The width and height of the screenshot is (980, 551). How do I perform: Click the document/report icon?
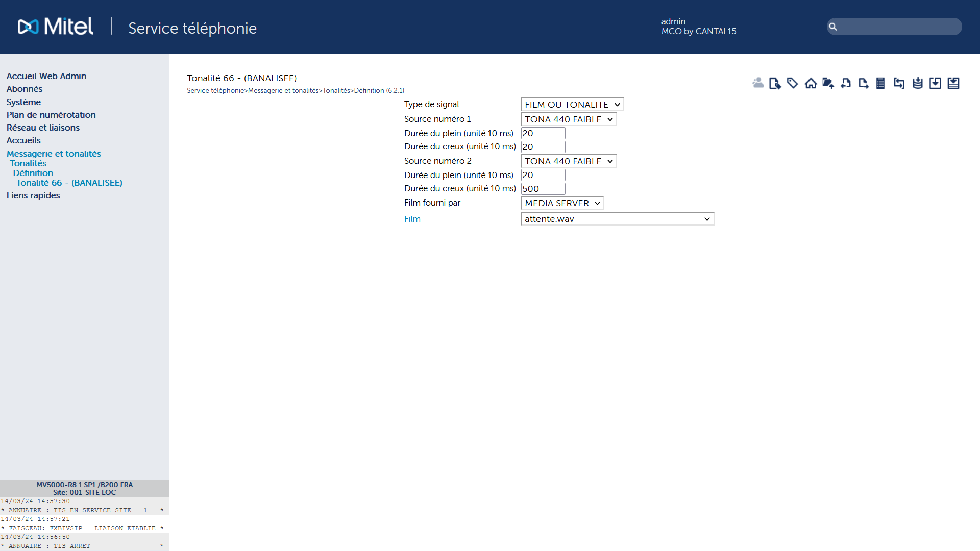[x=880, y=83]
